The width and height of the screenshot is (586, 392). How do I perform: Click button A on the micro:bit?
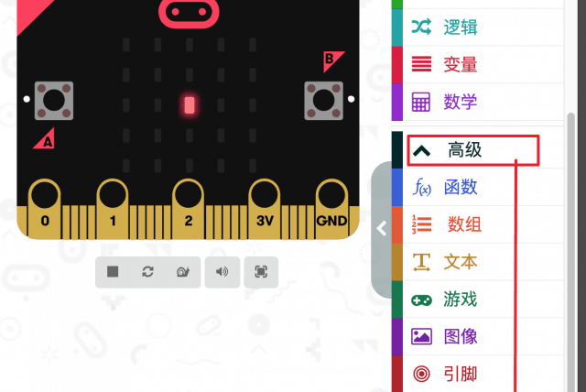point(54,101)
